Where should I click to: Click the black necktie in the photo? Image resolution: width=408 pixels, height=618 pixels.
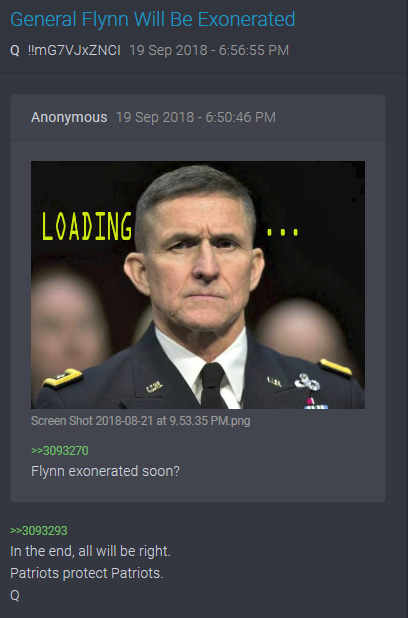[x=212, y=385]
